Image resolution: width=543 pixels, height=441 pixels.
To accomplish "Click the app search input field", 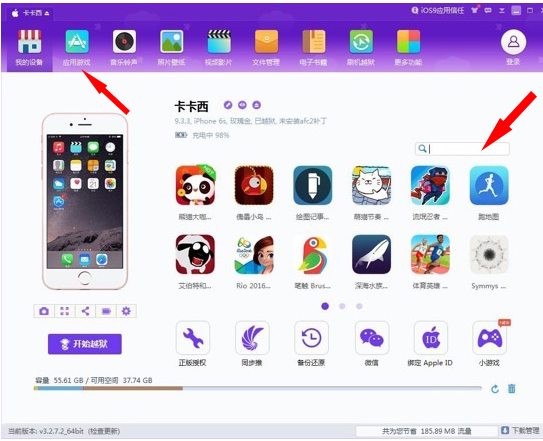I will 462,149.
